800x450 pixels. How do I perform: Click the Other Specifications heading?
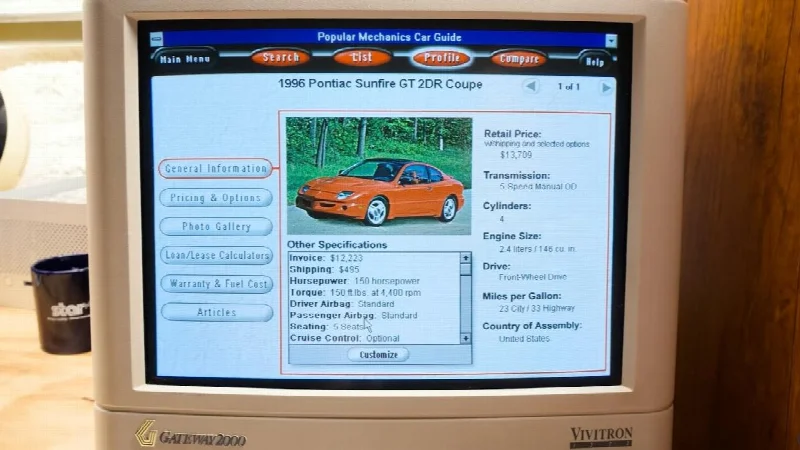[x=337, y=245]
